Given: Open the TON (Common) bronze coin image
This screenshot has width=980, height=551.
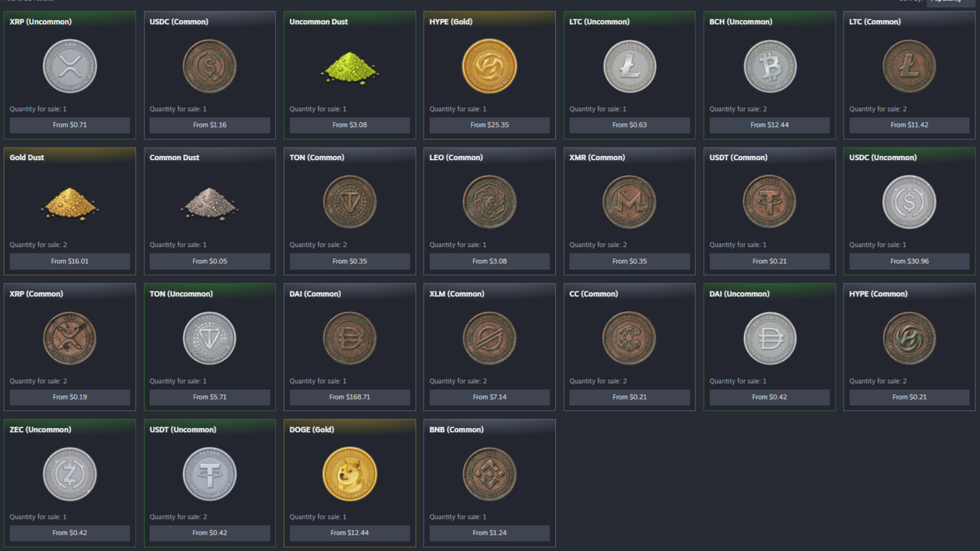Looking at the screenshot, I should [350, 202].
